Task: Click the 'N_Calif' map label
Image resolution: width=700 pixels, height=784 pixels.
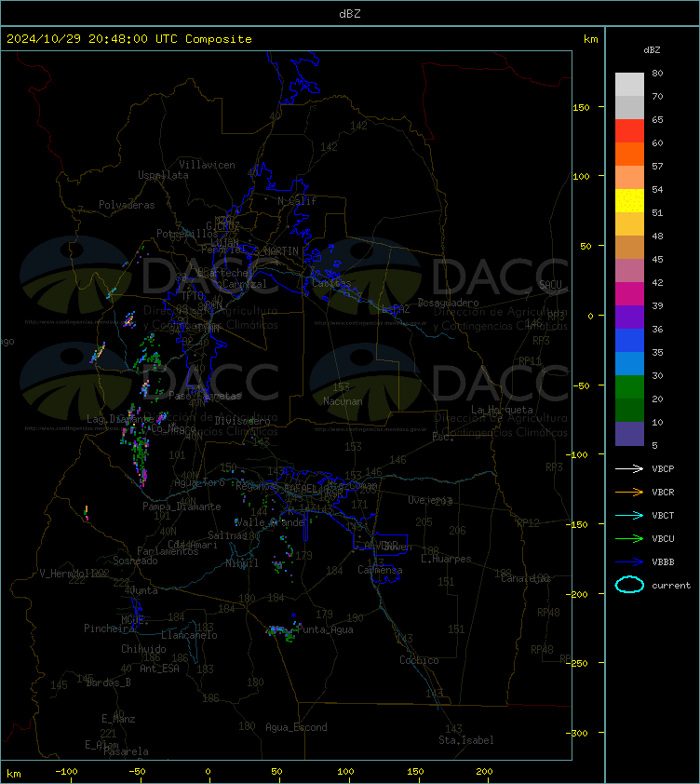Action: tap(297, 201)
